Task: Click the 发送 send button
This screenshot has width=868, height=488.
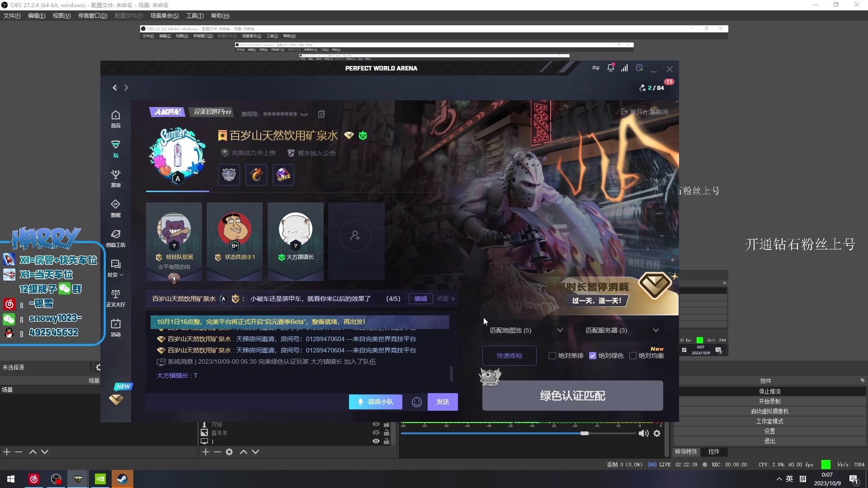Action: [x=443, y=402]
